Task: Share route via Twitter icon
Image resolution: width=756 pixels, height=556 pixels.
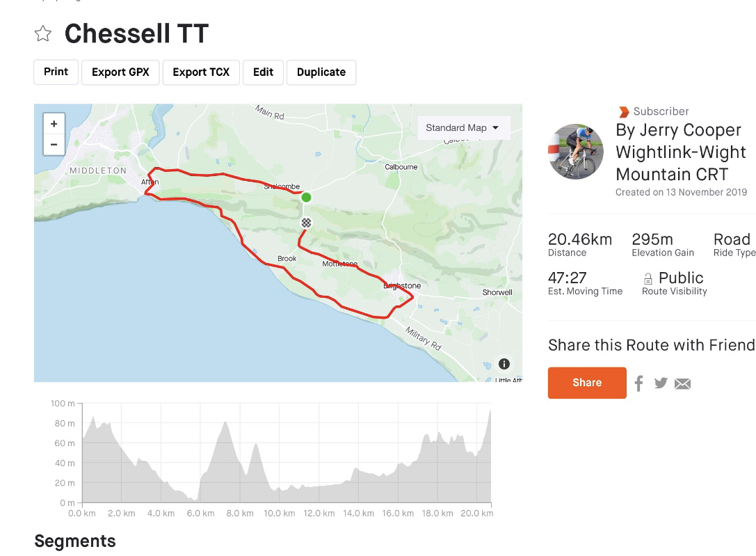Action: point(661,383)
